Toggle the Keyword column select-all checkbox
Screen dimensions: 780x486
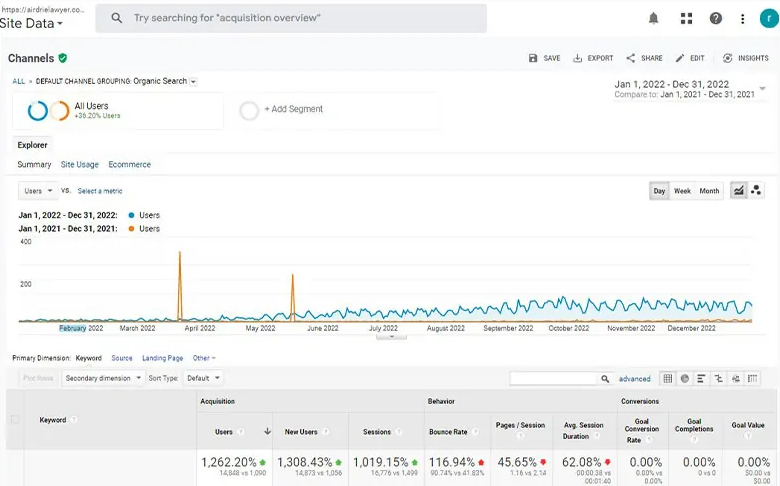(15, 420)
